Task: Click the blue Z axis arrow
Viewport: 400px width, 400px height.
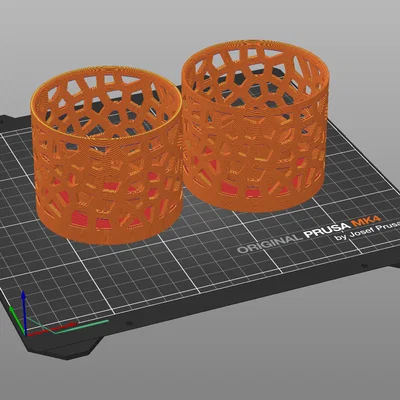Action: point(24,312)
